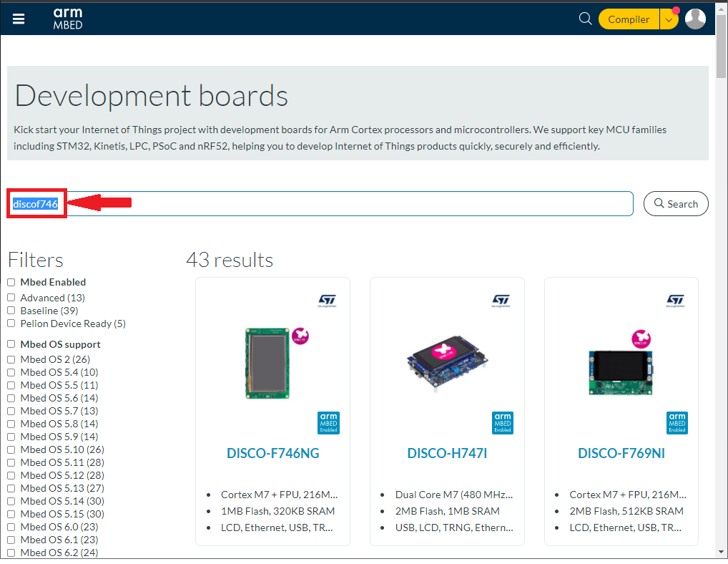Click the ST logo on DISCO-H747I card
This screenshot has height=564, width=728.
point(501,301)
